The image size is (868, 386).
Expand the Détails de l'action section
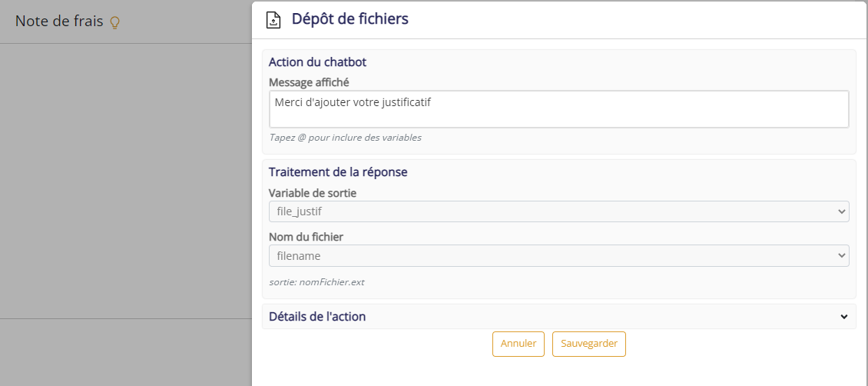(x=558, y=317)
